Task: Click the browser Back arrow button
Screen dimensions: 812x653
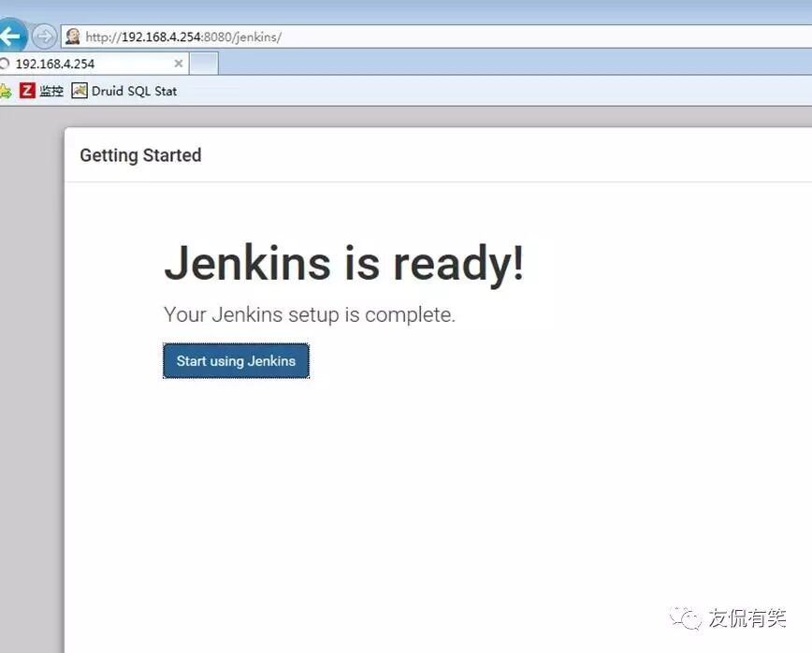Action: tap(11, 36)
